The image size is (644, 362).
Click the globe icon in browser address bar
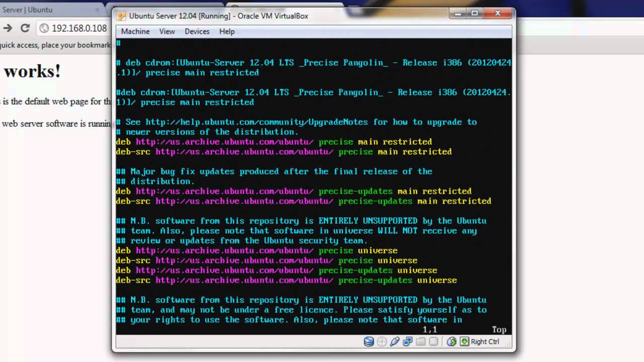pos(44,28)
